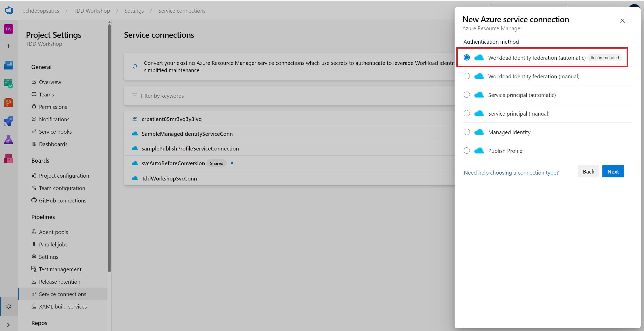The image size is (644, 331).
Task: Click the plus icon in sidebar
Action: (x=9, y=46)
